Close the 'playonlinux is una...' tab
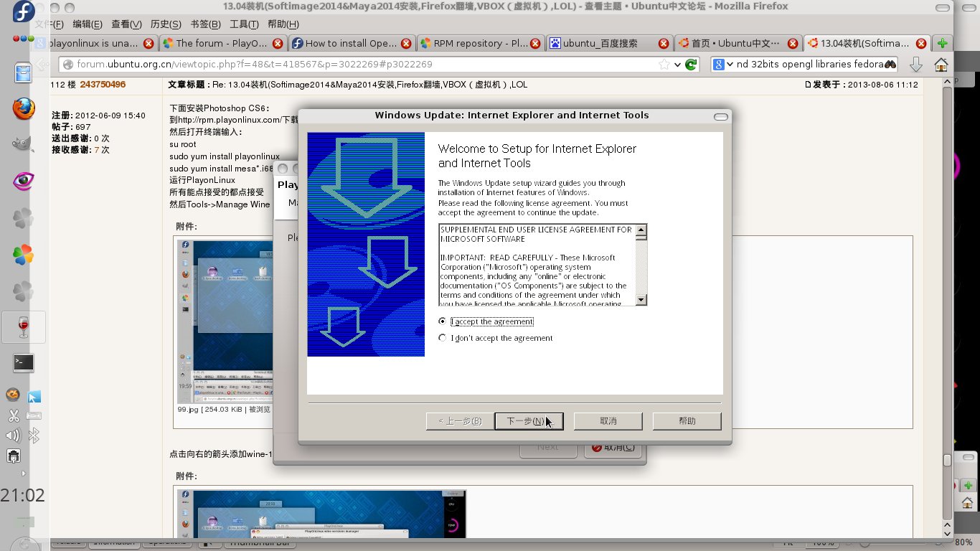Image resolution: width=980 pixels, height=551 pixels. pos(149,43)
